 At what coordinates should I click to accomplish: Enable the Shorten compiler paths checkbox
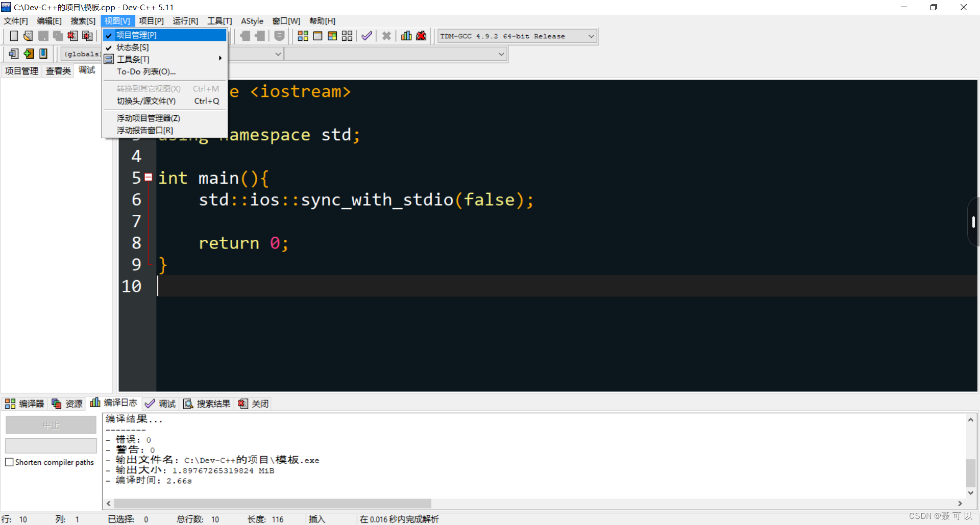pos(9,462)
